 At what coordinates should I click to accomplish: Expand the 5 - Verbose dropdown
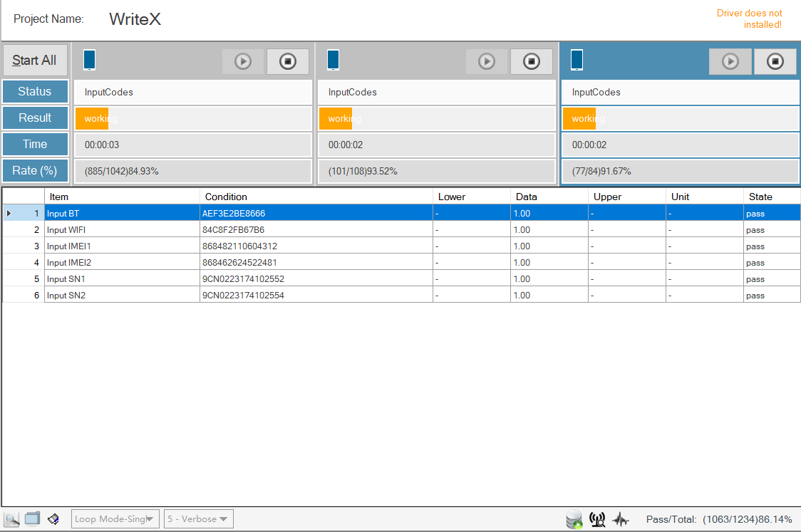tap(198, 519)
